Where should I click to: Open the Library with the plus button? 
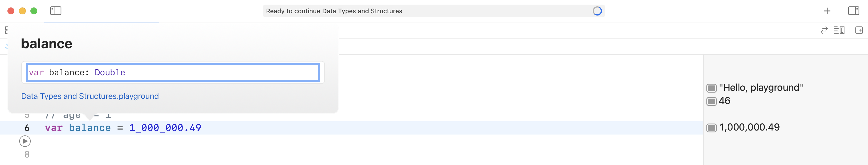[x=827, y=11]
